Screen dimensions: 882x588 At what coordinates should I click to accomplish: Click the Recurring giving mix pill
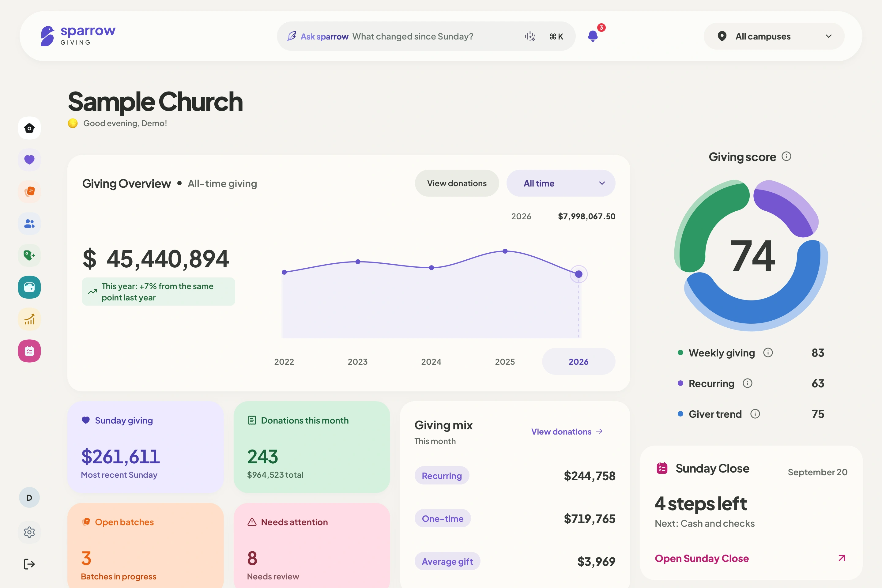(442, 476)
